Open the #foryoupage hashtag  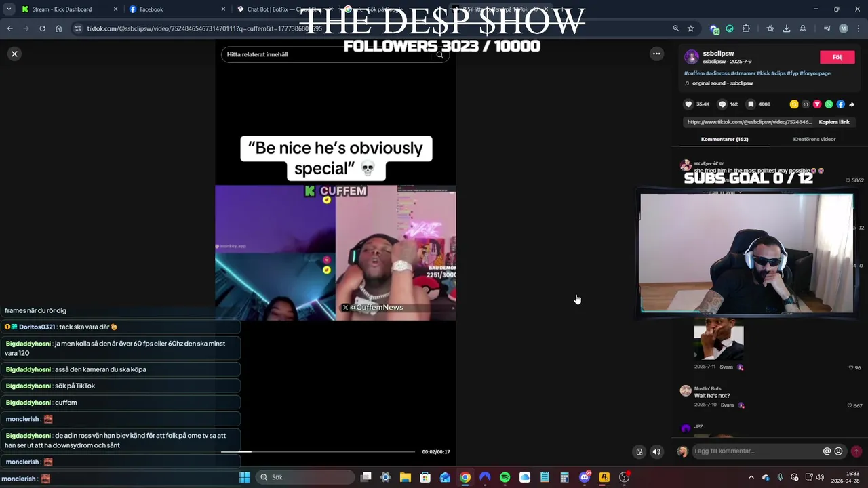(814, 73)
